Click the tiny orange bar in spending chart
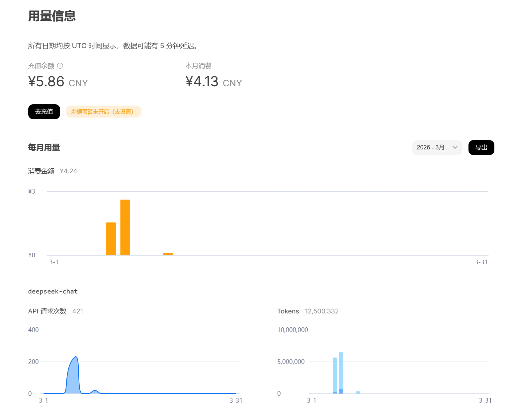Viewport: 505px width, 420px height. point(168,254)
